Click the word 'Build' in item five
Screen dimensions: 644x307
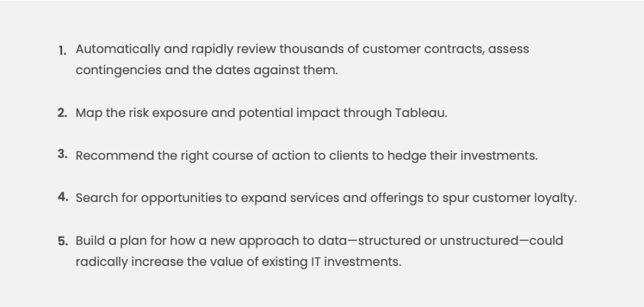[91, 241]
